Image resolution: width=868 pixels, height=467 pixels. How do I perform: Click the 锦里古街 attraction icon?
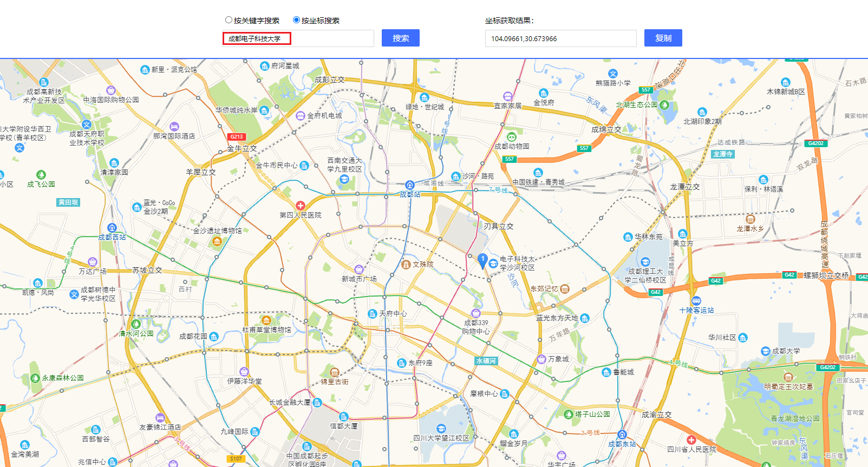pos(334,372)
